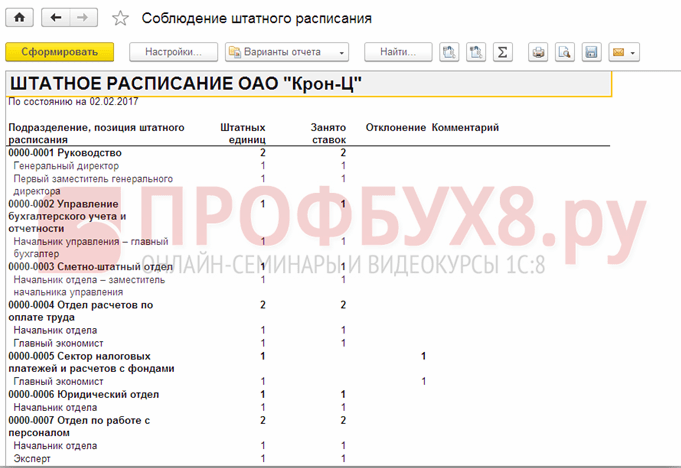The image size is (681, 468).
Task: Select row 0000-0002 Управление бухгалтерского учета
Action: click(67, 216)
